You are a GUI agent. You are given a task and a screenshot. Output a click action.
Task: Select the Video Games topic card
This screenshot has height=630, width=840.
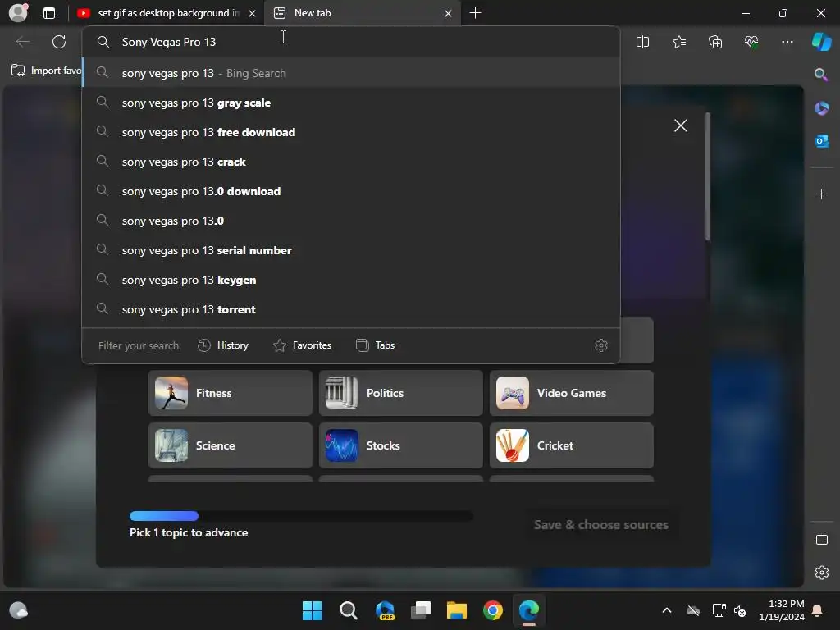point(571,393)
